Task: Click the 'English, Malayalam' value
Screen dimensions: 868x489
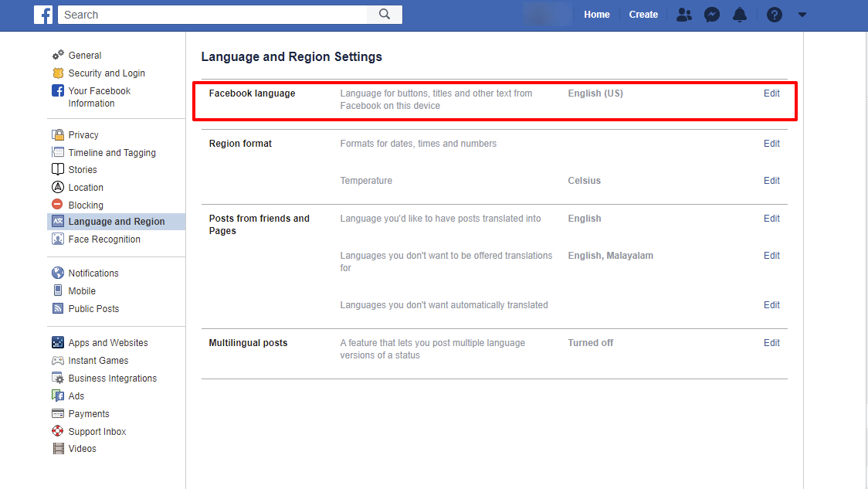Action: [x=611, y=255]
